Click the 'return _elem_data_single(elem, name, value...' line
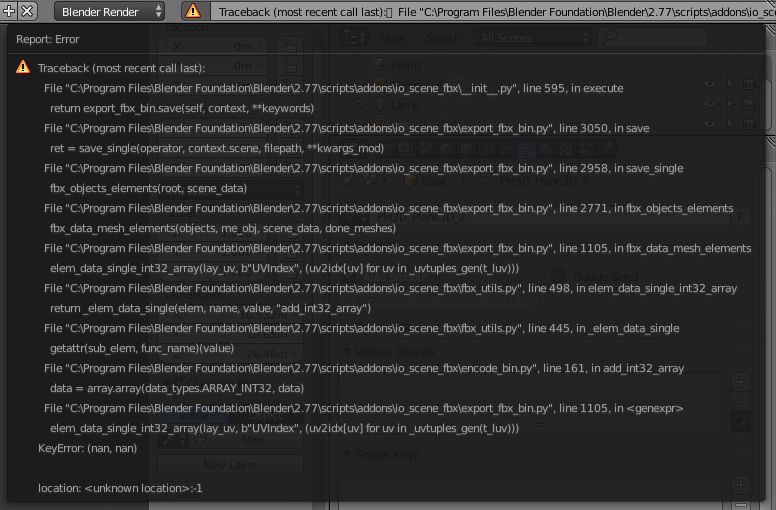The height and width of the screenshot is (510, 776). click(x=210, y=309)
